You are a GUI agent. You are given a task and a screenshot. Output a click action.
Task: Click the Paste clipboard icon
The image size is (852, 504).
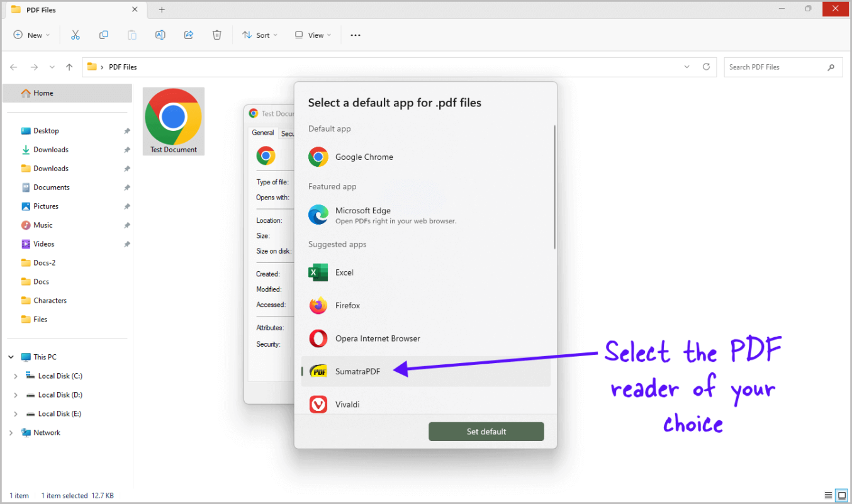click(132, 35)
